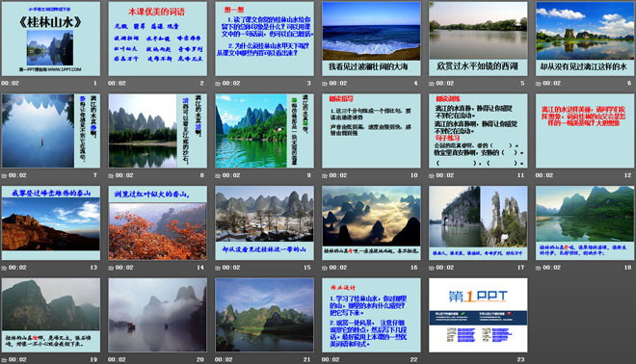Screen dimensions: 636x364
Task: Click the transition star icon under slide 9
Action: (218, 175)
